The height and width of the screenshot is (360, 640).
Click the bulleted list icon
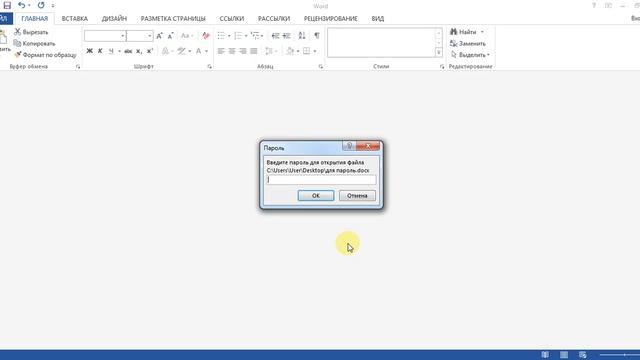pyautogui.click(x=221, y=36)
